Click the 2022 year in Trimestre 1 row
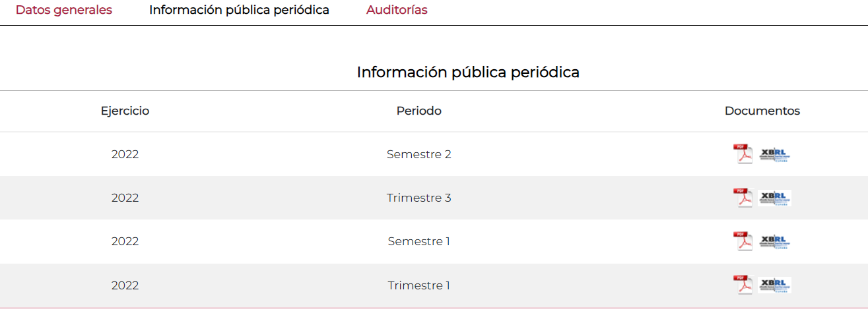This screenshot has height=321, width=868. pos(125,285)
